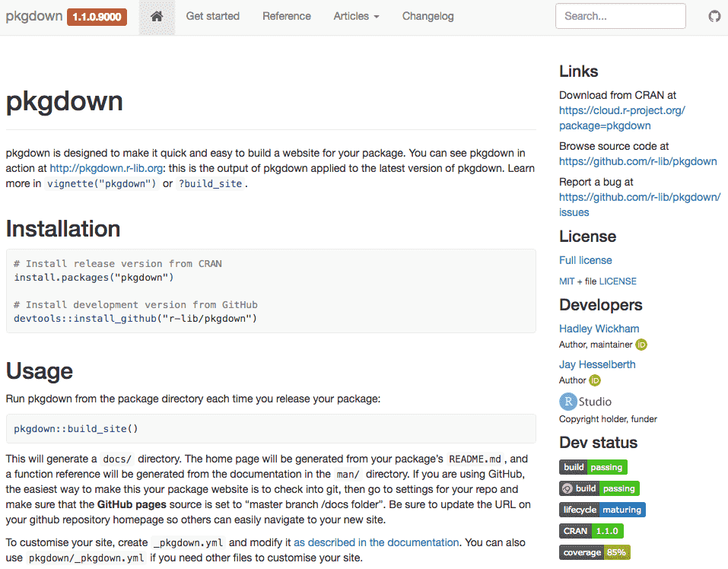Click the CRAN 1.1.0 badge
The height and width of the screenshot is (569, 728).
(590, 531)
